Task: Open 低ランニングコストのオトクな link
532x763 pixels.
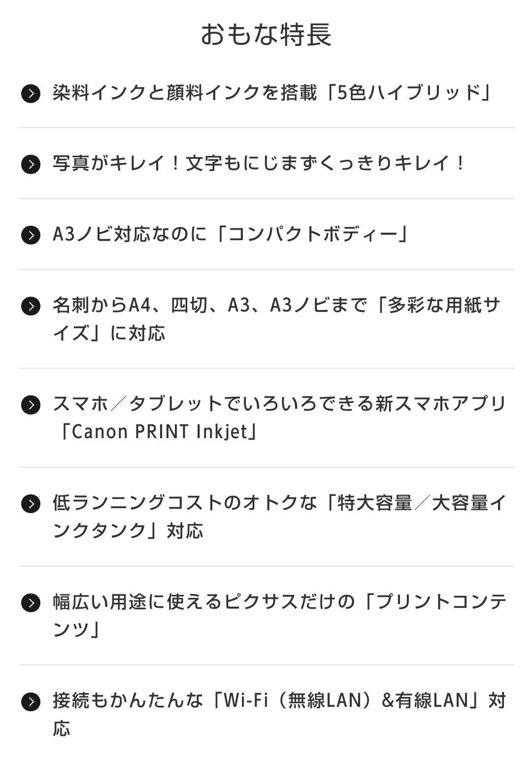Action: pos(279,503)
